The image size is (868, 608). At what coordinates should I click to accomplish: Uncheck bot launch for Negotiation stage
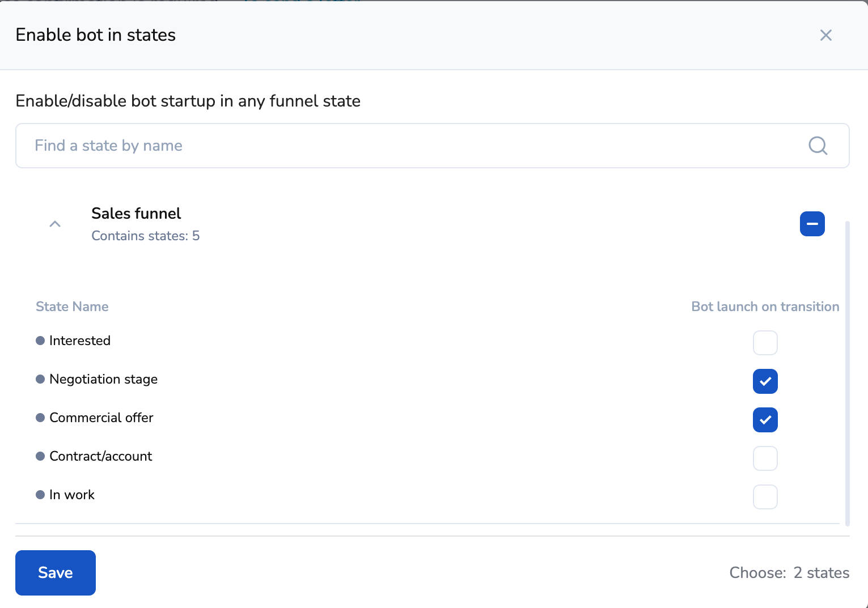(x=765, y=381)
